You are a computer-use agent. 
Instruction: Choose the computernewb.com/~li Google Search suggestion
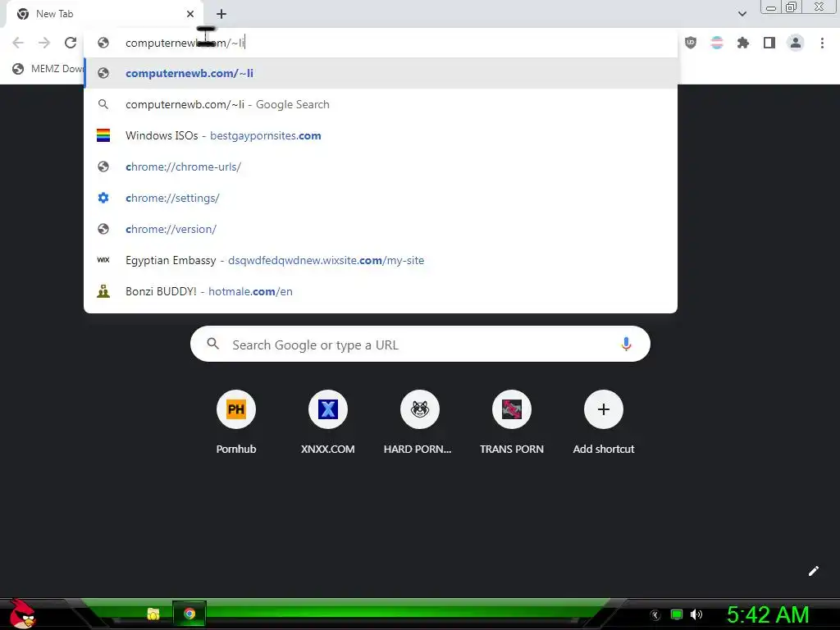381,104
